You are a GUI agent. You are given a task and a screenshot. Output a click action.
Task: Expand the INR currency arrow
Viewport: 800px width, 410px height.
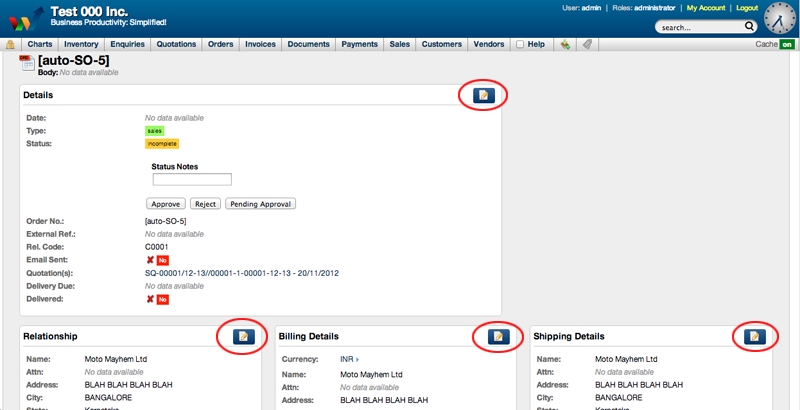pyautogui.click(x=358, y=360)
